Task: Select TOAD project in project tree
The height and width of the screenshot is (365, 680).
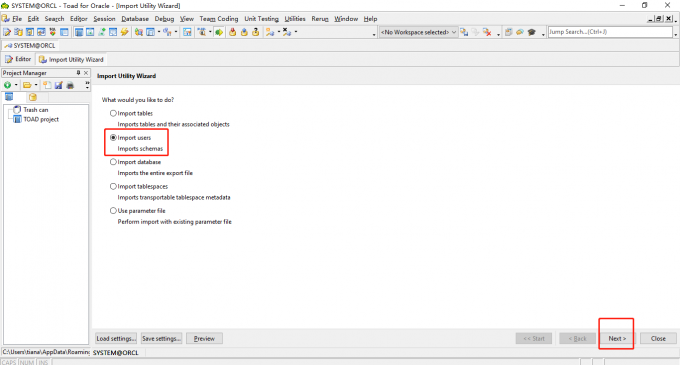Action: point(41,119)
